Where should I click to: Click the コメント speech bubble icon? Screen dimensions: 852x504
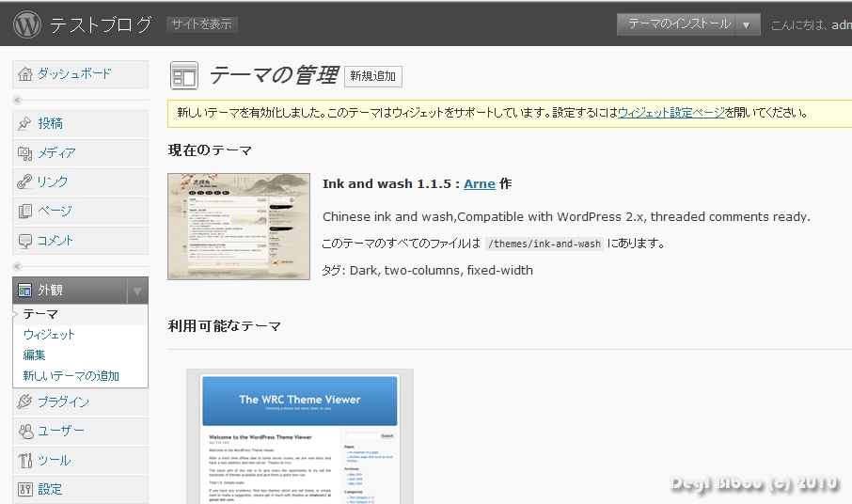coord(24,241)
